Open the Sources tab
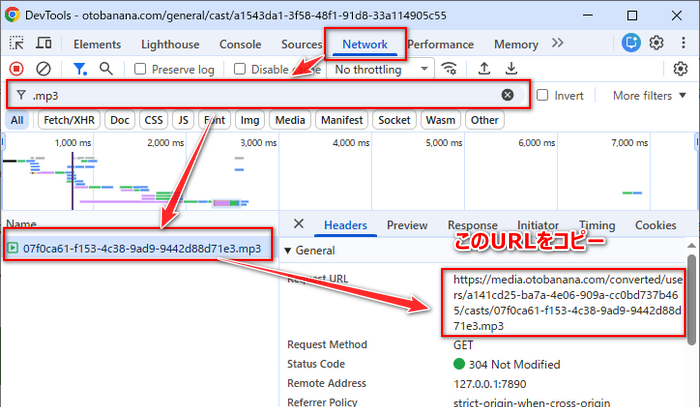Image resolution: width=700 pixels, height=407 pixels. click(301, 44)
